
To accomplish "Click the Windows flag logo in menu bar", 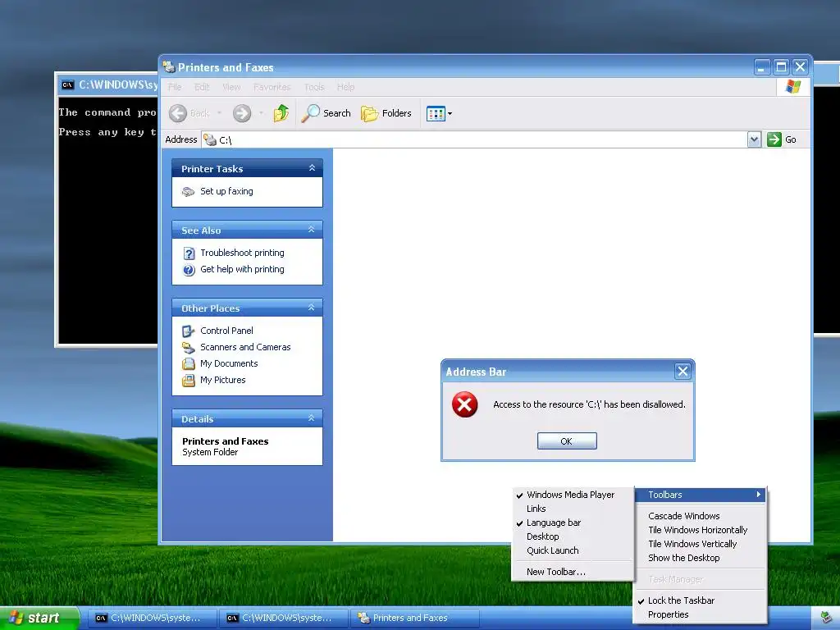I will pyautogui.click(x=793, y=86).
